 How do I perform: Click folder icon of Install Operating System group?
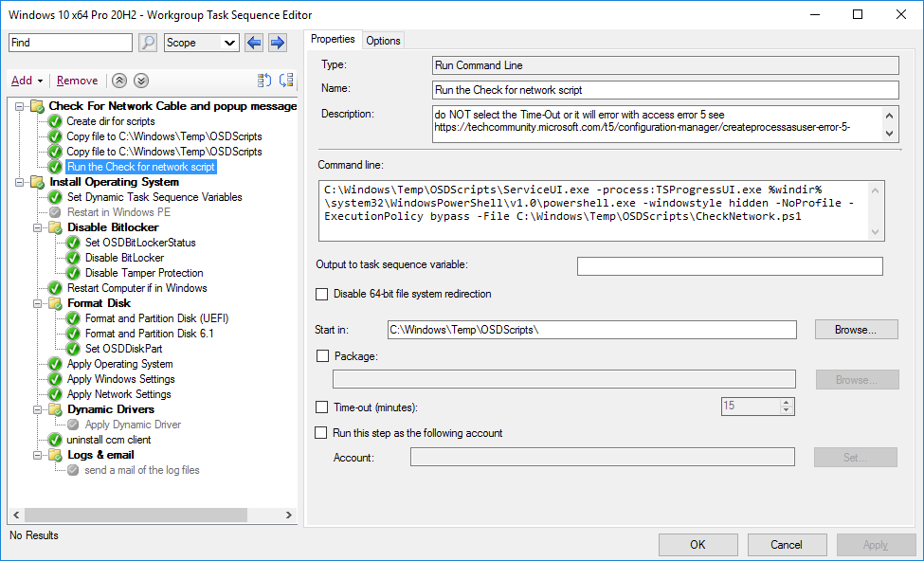38,182
